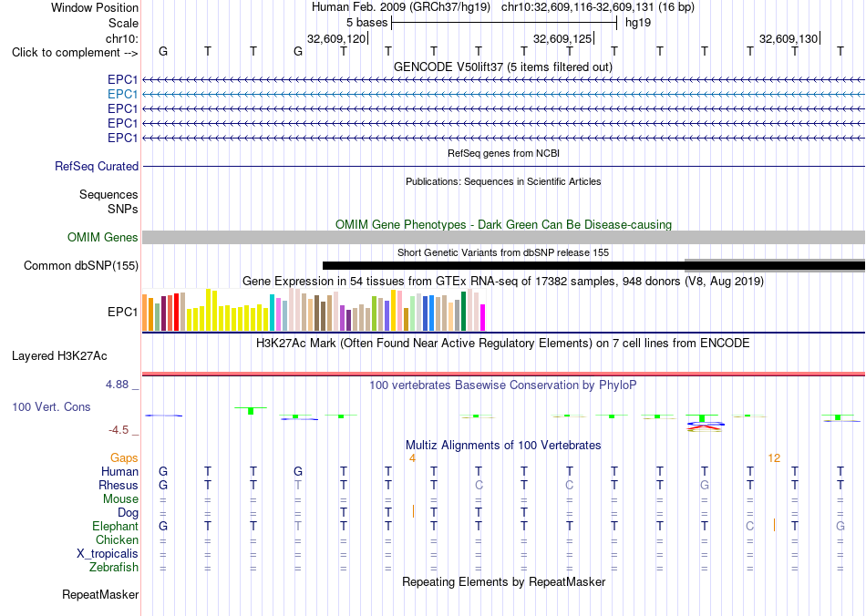Select the Mouse species label
The height and width of the screenshot is (616, 866).
point(120,499)
